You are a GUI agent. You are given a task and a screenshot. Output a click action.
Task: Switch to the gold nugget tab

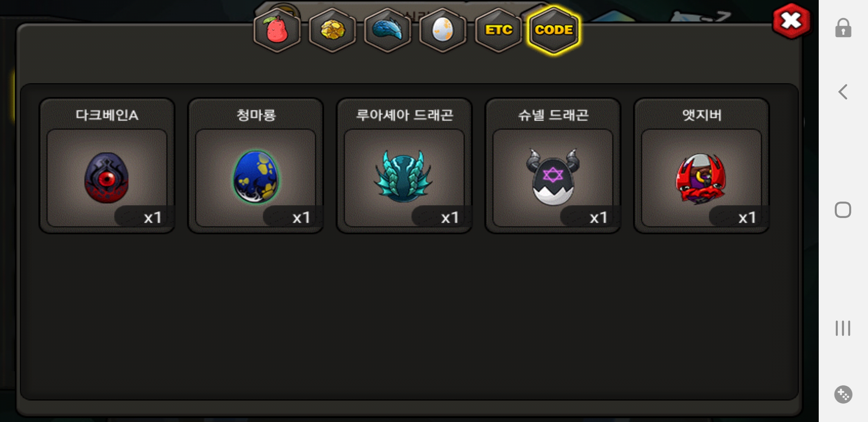pyautogui.click(x=332, y=30)
